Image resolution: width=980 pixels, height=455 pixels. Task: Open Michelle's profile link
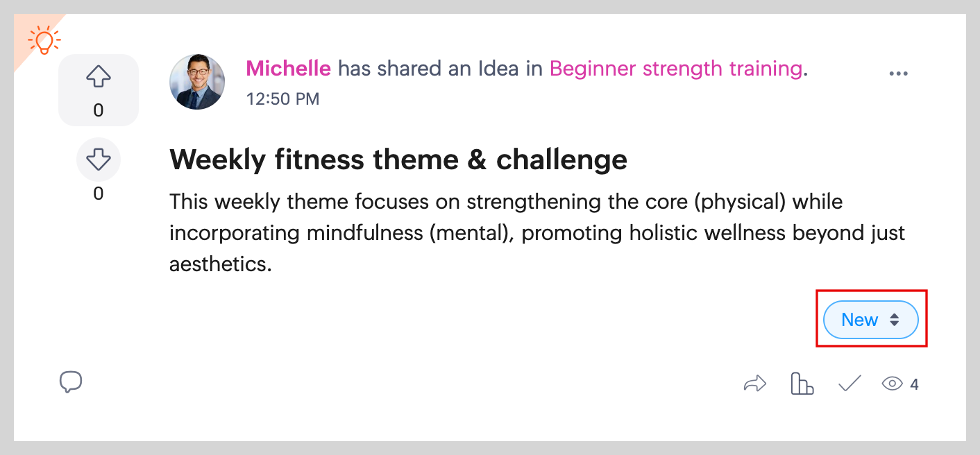point(288,68)
